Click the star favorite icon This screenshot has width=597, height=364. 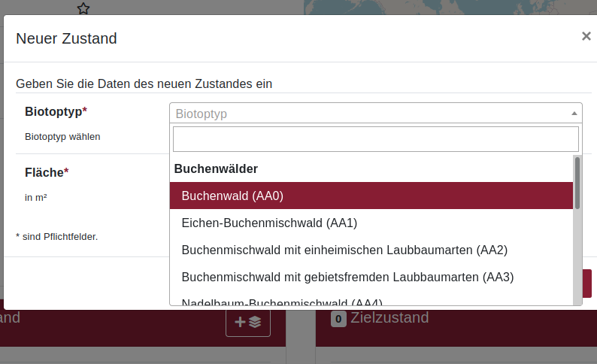pos(83,8)
